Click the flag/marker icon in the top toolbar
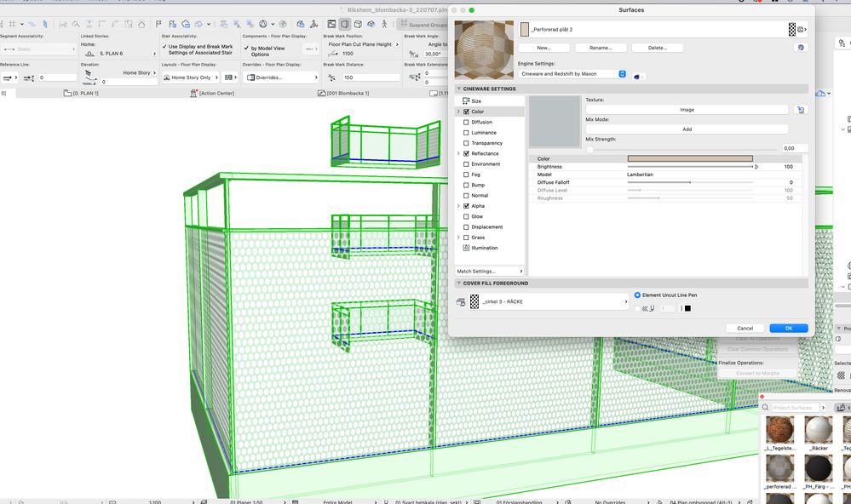Viewport: 851px width, 504px height. pyautogui.click(x=157, y=25)
